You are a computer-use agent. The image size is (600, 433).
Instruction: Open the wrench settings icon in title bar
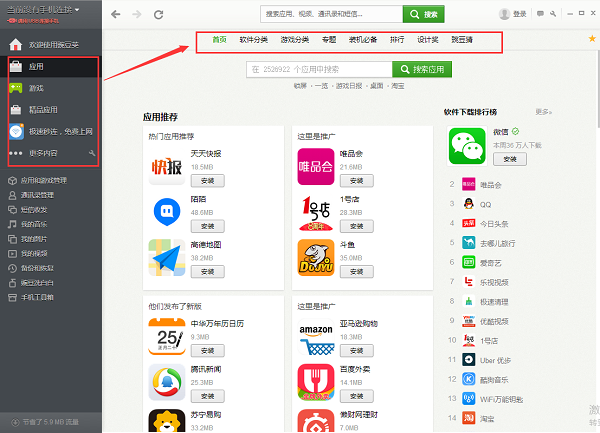(x=553, y=14)
